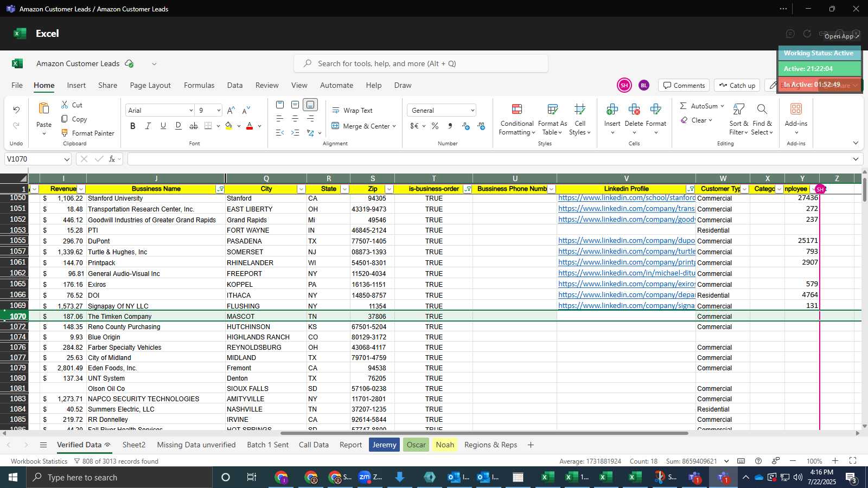Decrease font size with shrink icon

click(246, 110)
